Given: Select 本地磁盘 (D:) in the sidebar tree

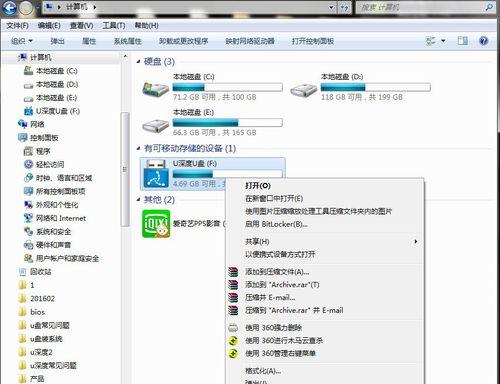Looking at the screenshot, I should [57, 84].
